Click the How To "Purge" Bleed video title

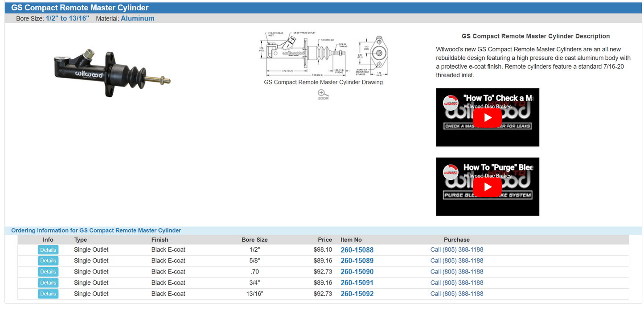point(498,167)
